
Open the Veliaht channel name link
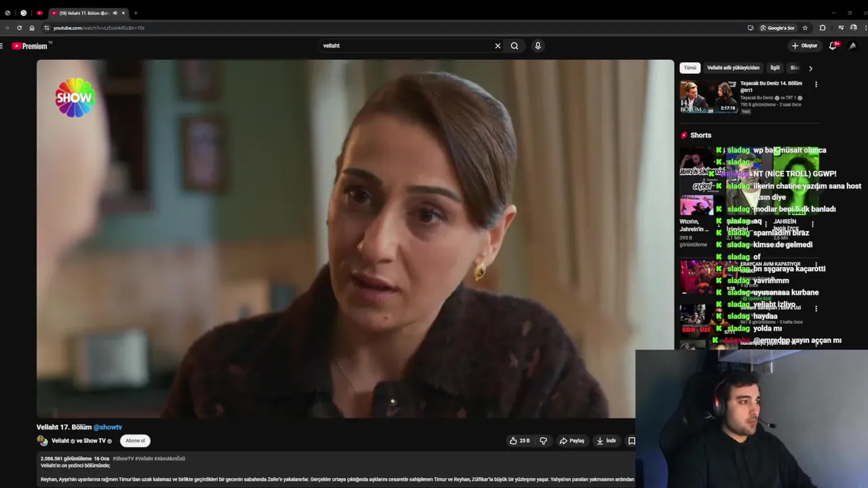[60, 441]
